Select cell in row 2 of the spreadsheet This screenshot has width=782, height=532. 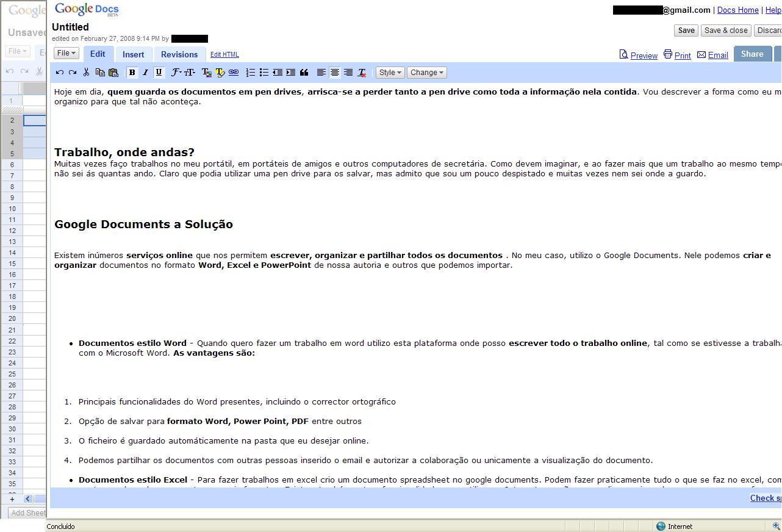pyautogui.click(x=35, y=120)
